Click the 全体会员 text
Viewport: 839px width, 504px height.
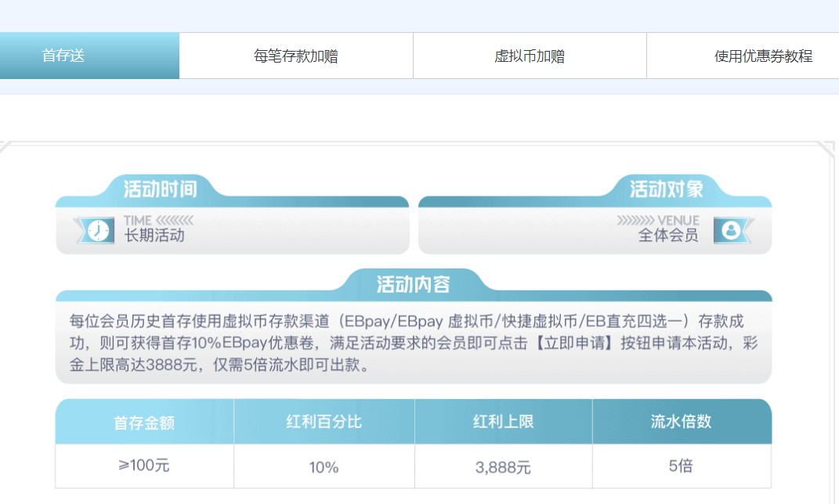click(x=668, y=235)
